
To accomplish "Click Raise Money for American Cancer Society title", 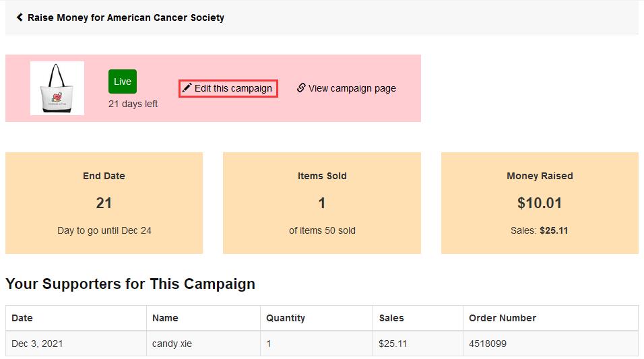I will (x=126, y=18).
